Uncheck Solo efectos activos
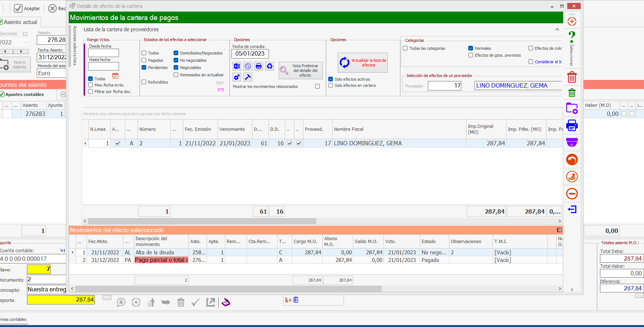Image resolution: width=644 pixels, height=327 pixels. [x=331, y=79]
